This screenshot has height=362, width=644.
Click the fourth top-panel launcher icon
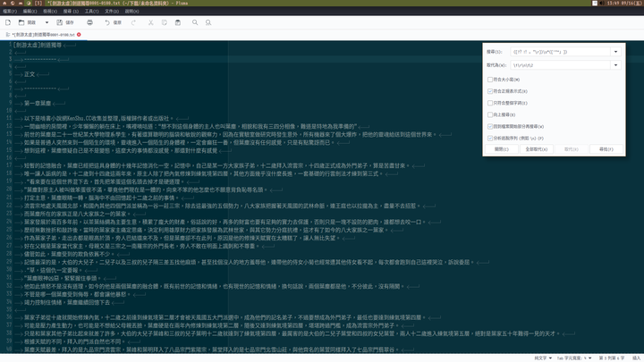coord(29,3)
